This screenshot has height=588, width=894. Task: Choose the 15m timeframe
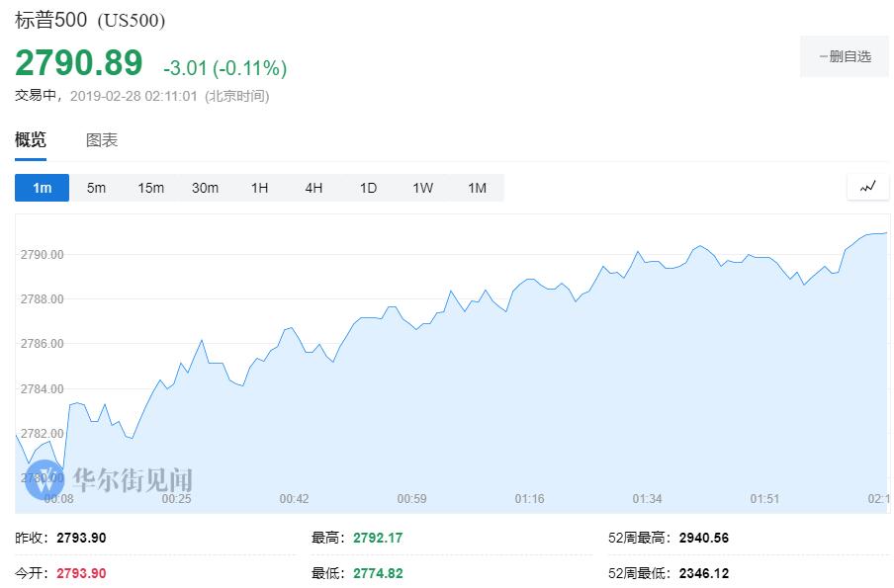click(150, 188)
